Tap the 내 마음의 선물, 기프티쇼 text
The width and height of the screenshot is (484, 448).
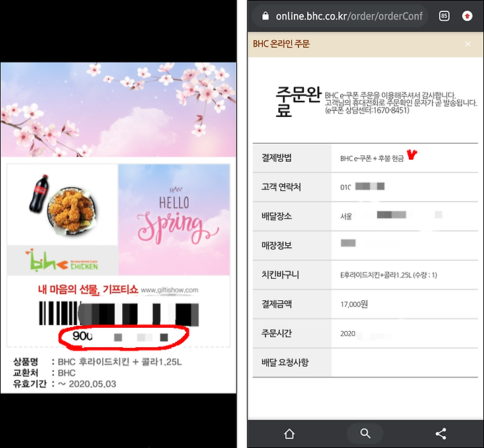88,289
